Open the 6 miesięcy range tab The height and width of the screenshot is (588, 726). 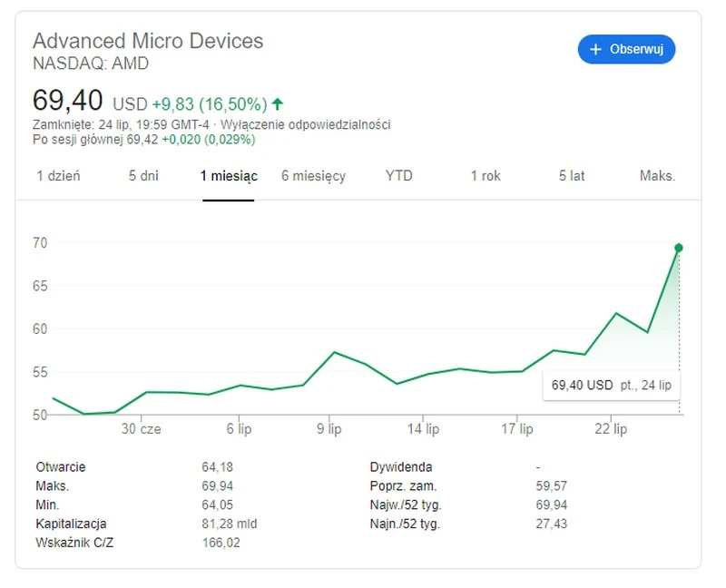coord(313,176)
